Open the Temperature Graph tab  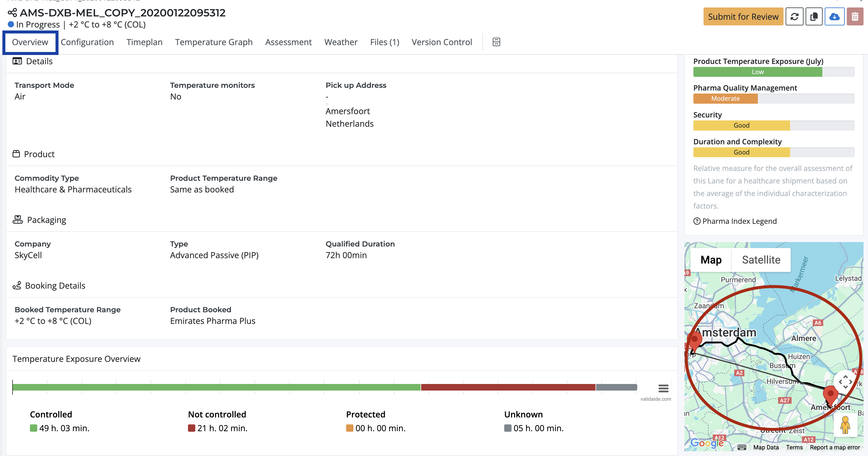[x=214, y=42]
